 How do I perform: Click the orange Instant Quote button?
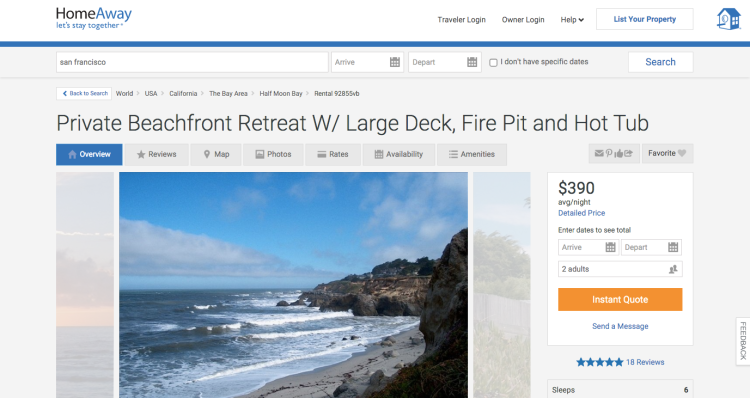click(620, 299)
